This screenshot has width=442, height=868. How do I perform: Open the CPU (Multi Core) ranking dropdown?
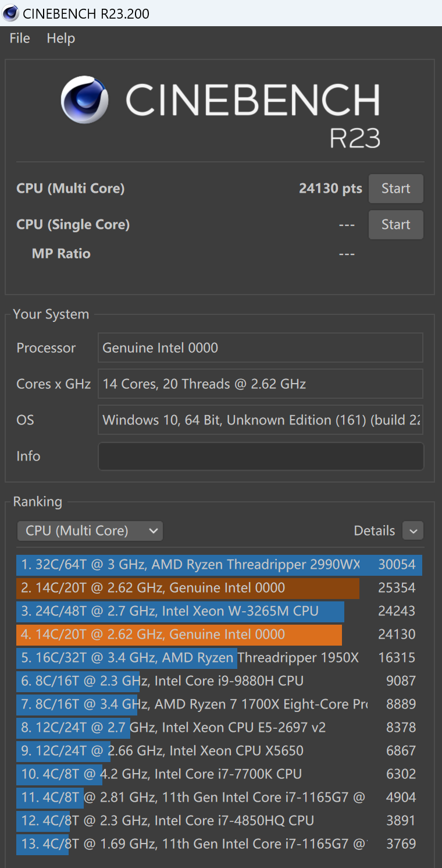(90, 531)
